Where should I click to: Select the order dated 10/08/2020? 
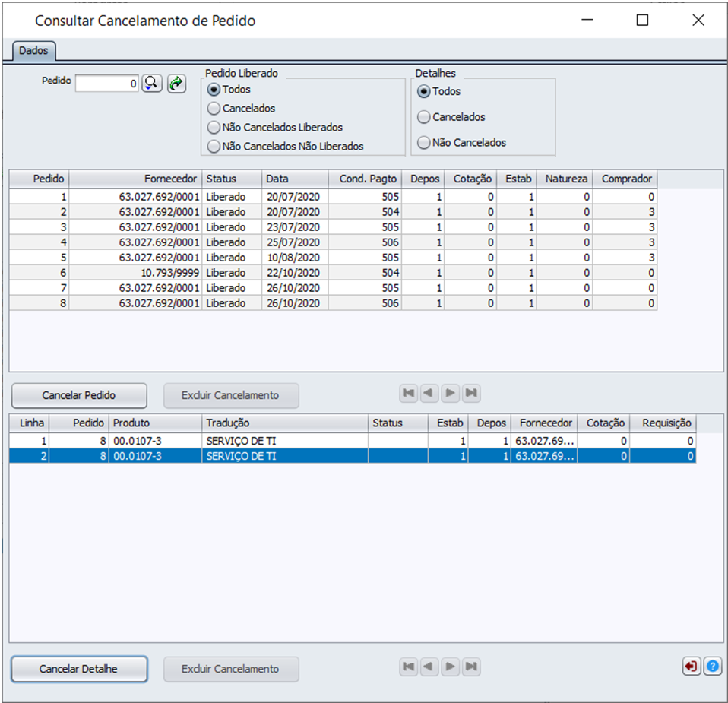333,258
